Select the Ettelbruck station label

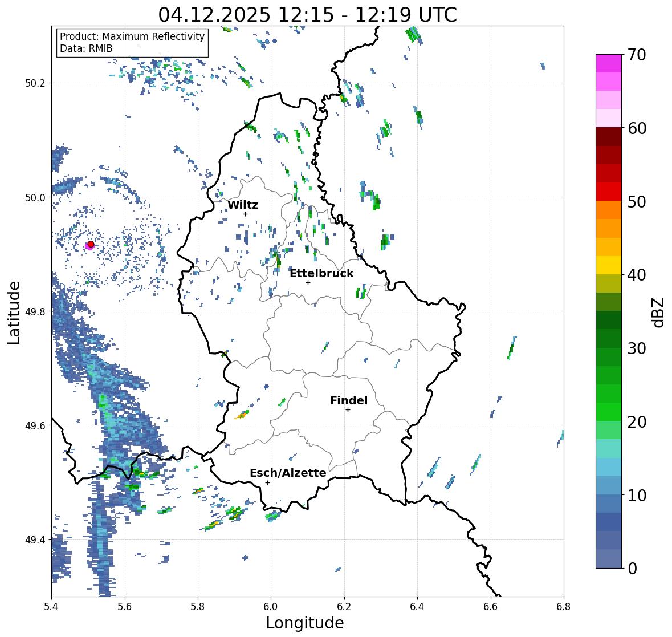pyautogui.click(x=321, y=273)
